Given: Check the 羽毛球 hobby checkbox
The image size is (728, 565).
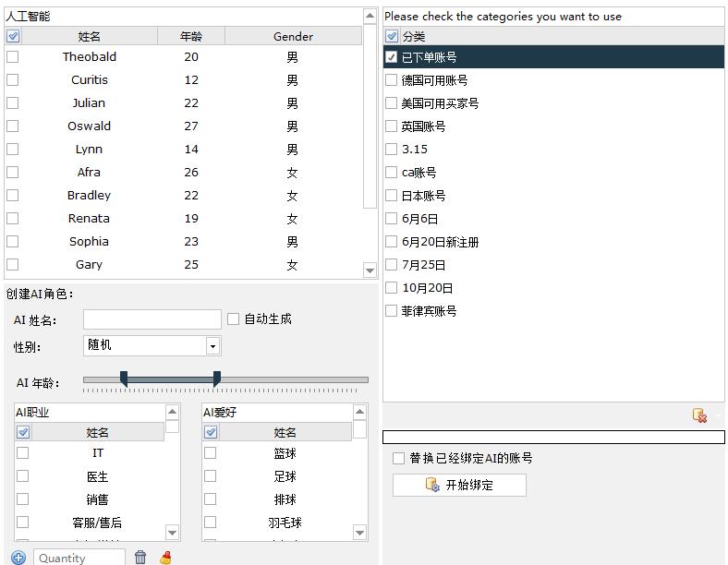Looking at the screenshot, I should 211,522.
